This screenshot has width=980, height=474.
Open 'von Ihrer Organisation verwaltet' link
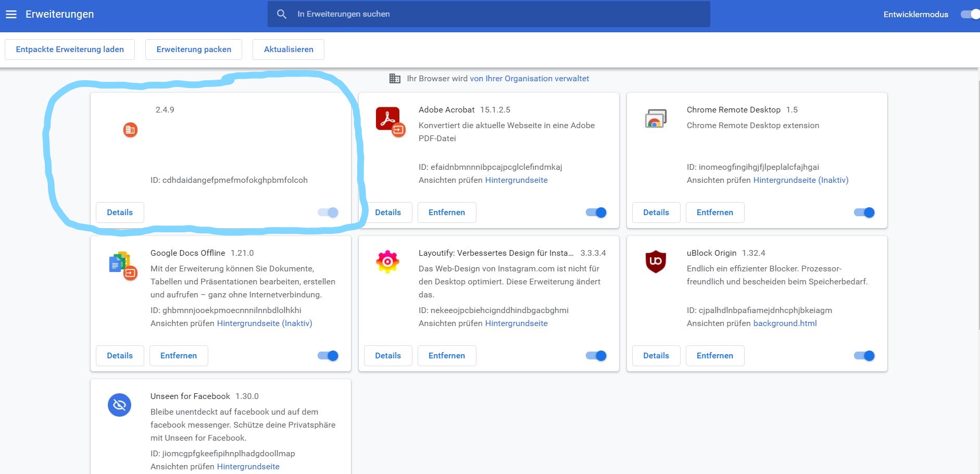tap(530, 79)
